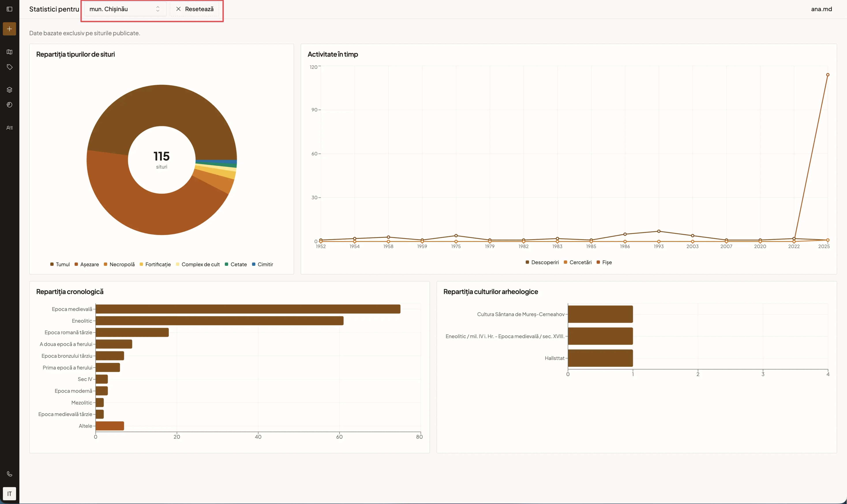
Task: Click the Cimitir blue legend swatch
Action: pyautogui.click(x=254, y=264)
